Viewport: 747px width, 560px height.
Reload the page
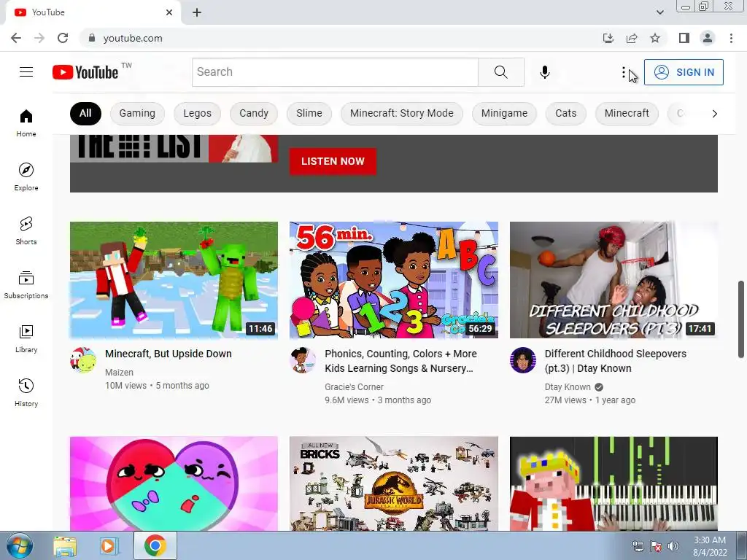[x=63, y=38]
